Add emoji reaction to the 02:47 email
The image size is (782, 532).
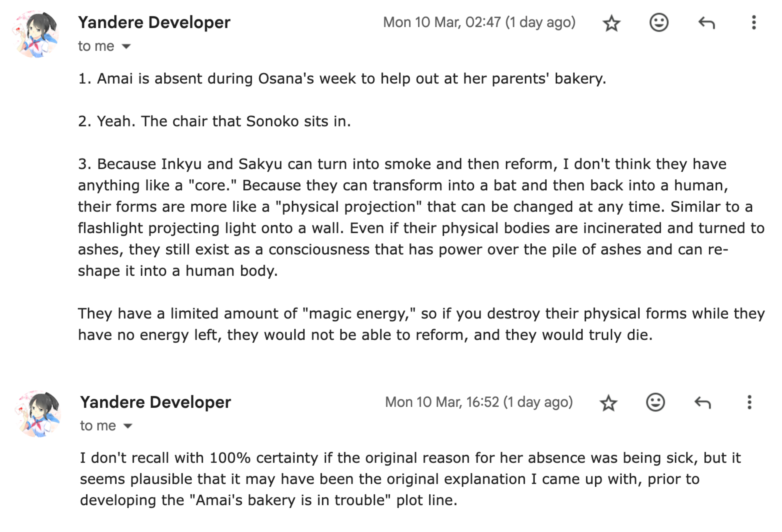(658, 23)
